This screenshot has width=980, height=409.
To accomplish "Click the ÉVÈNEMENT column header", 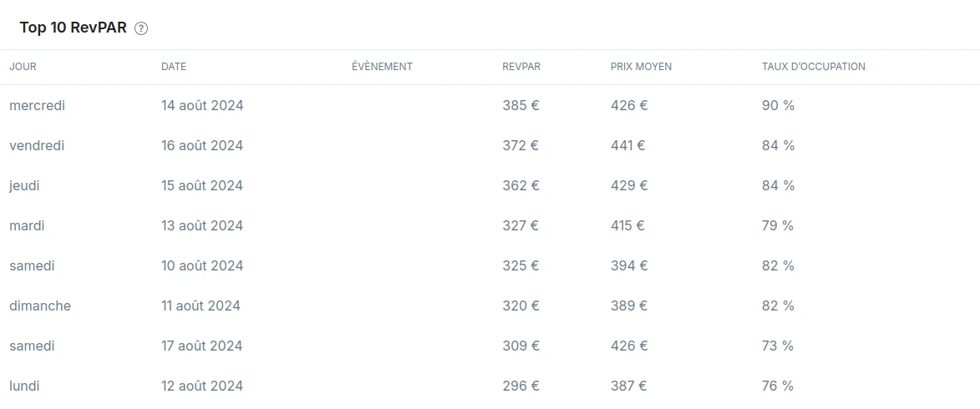I will [x=382, y=67].
